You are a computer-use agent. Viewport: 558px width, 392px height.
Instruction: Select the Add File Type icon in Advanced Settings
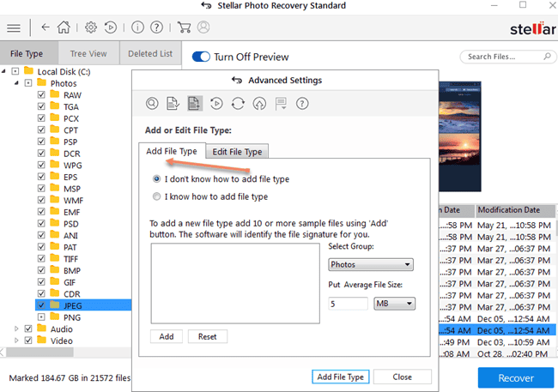coord(194,104)
